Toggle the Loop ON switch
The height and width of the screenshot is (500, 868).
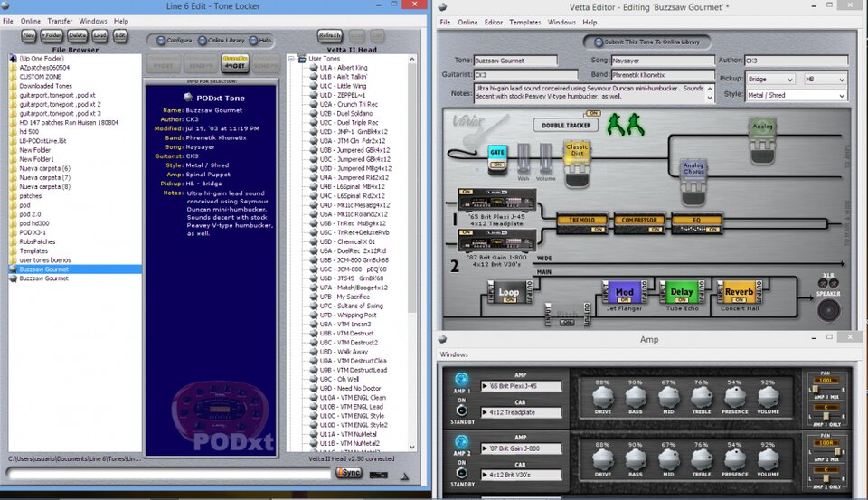coord(509,300)
